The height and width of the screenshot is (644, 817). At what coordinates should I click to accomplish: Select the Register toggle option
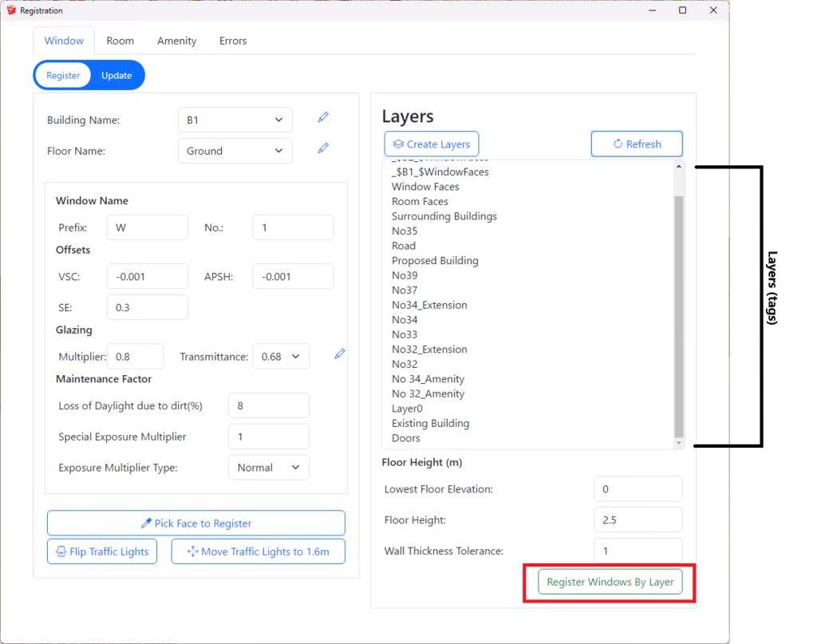(x=63, y=76)
